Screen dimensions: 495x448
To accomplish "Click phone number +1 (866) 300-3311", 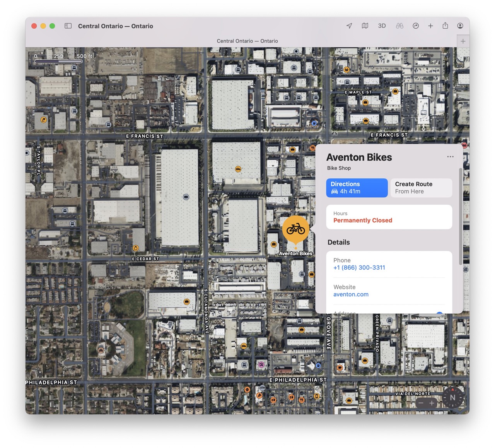I will click(x=359, y=268).
